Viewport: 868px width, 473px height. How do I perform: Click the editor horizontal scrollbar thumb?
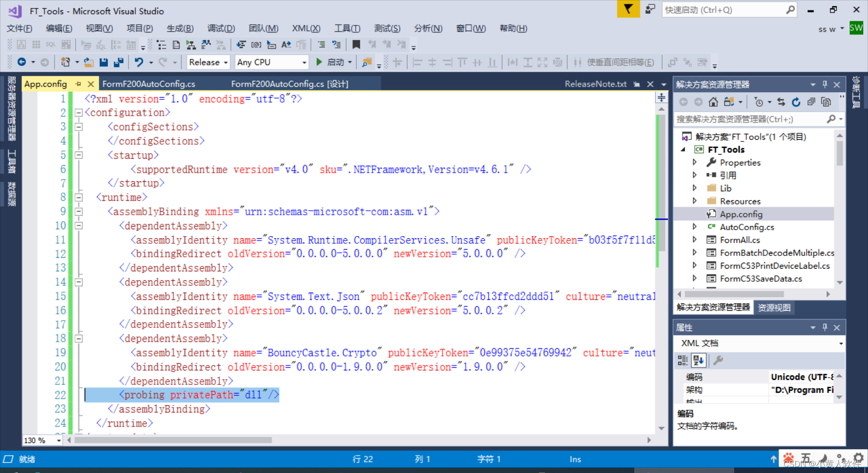(x=173, y=440)
